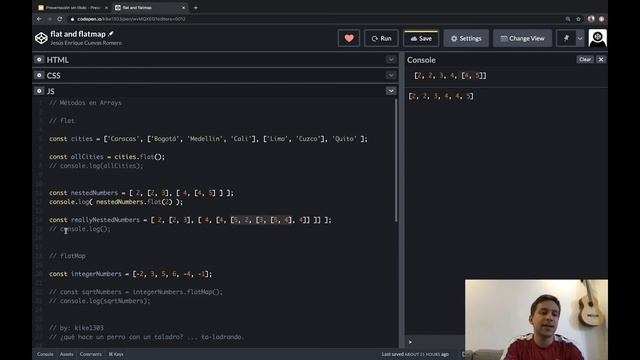Open the user profile avatar
The image size is (640, 360).
(598, 38)
